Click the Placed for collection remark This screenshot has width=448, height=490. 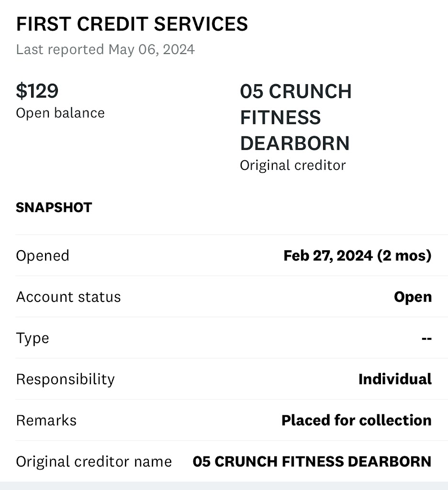356,420
